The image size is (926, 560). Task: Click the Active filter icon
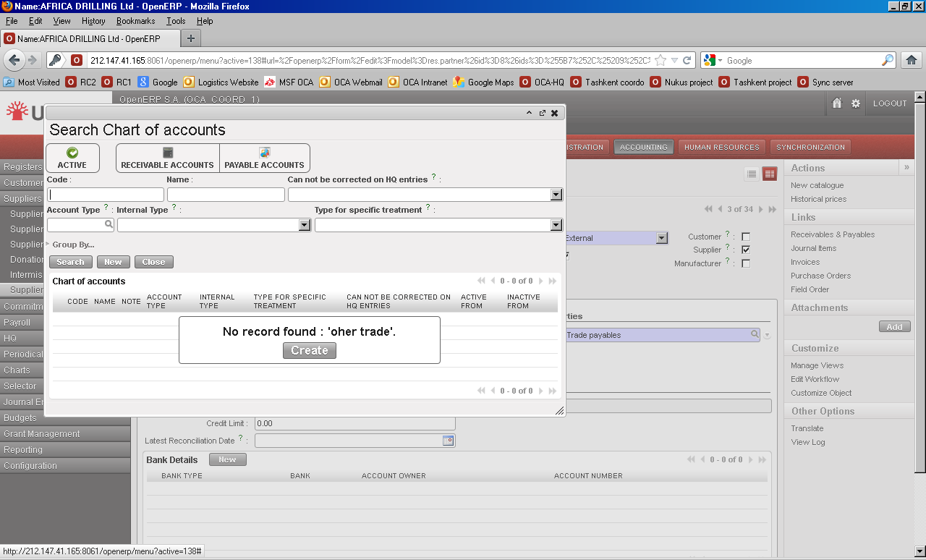click(72, 153)
